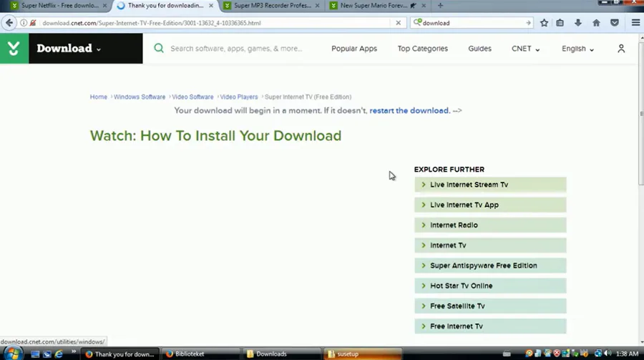Close the Thank you for downloading tab

211,6
